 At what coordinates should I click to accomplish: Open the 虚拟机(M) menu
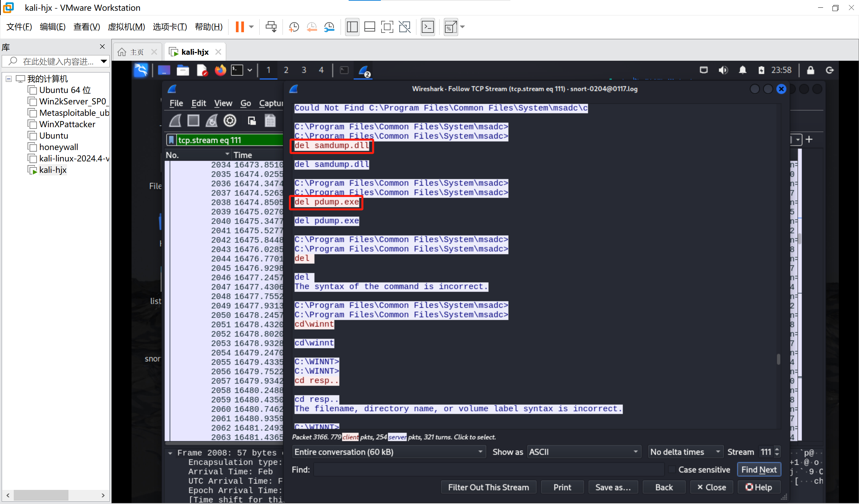126,27
